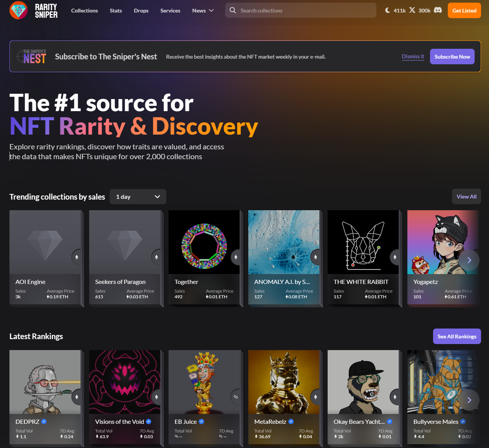Image resolution: width=489 pixels, height=448 pixels.
Task: Click verified checkmark next to MetaRebelz
Action: (x=291, y=422)
